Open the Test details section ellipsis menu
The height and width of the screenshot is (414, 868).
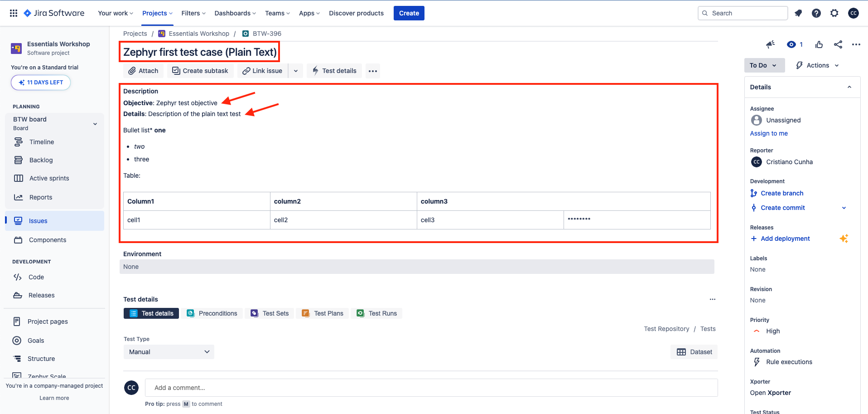coord(713,299)
